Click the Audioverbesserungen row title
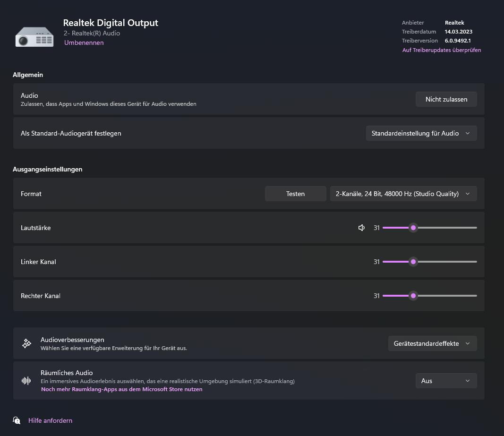Screen dimensions: 504x436 (x=72, y=340)
